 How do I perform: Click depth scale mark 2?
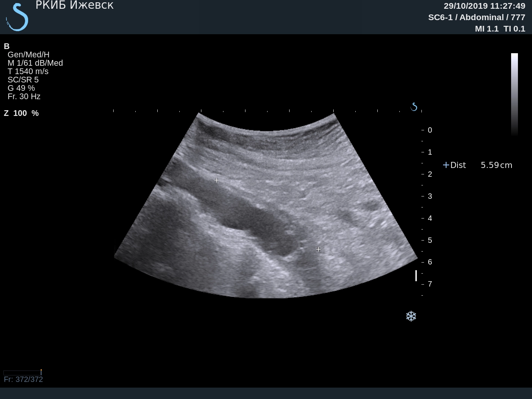[x=430, y=174]
